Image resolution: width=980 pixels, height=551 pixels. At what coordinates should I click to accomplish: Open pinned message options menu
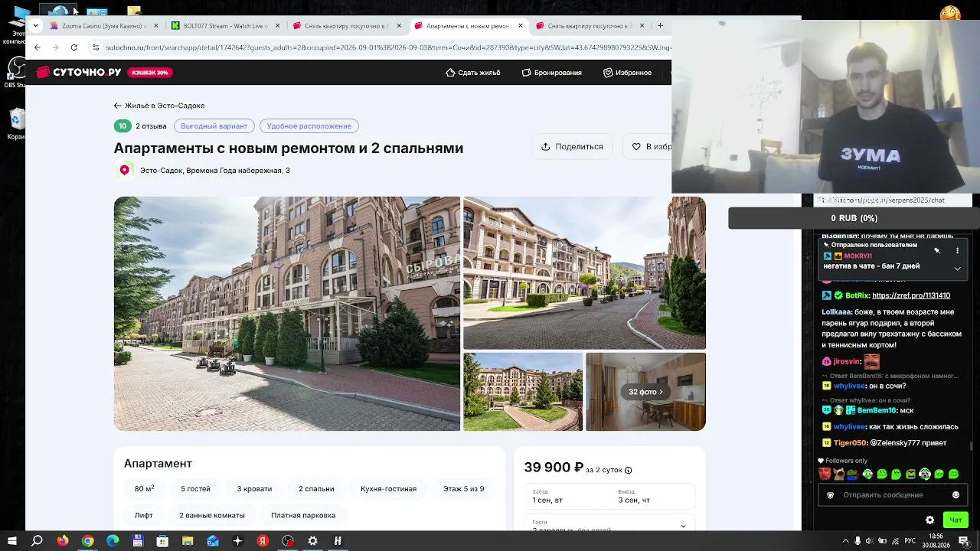pos(957,251)
